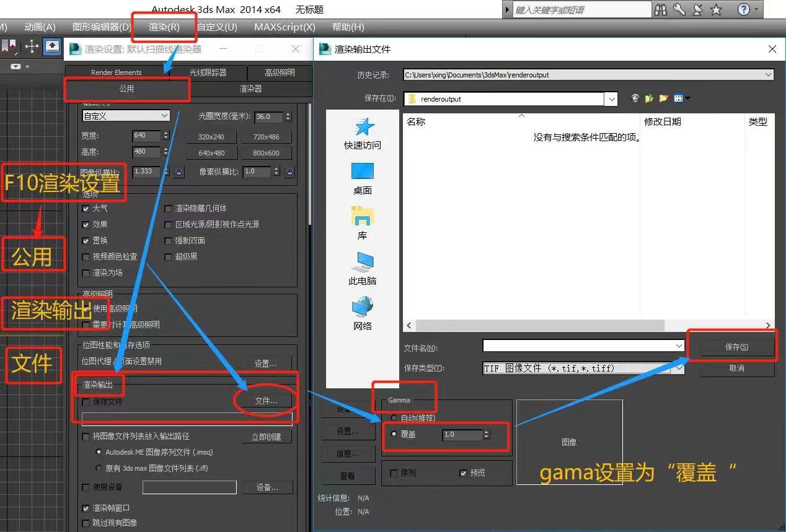This screenshot has height=532, width=786.
Task: Expand the 历史记录 path dropdown
Action: (x=767, y=74)
